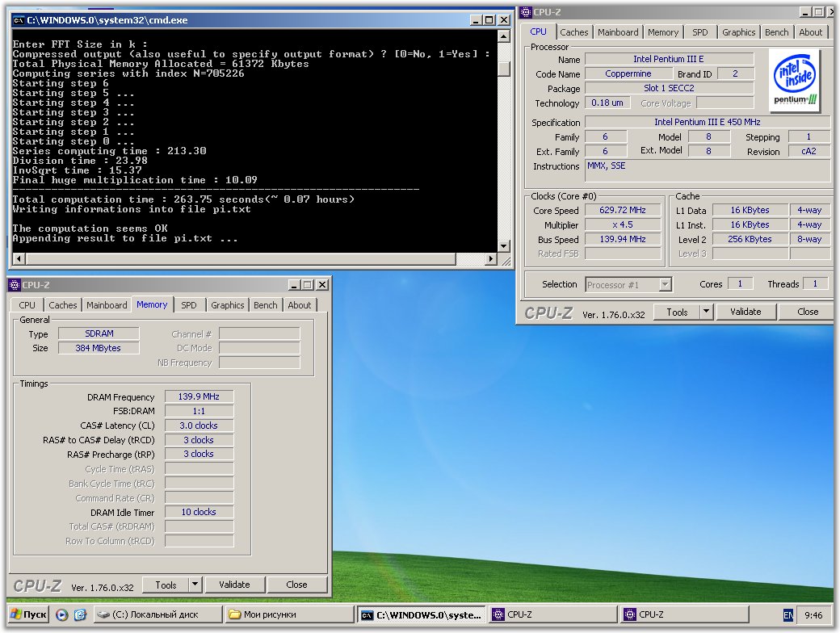This screenshot has height=633, width=840.
Task: Launch Windows Media Player quick launch icon
Action: coord(61,614)
